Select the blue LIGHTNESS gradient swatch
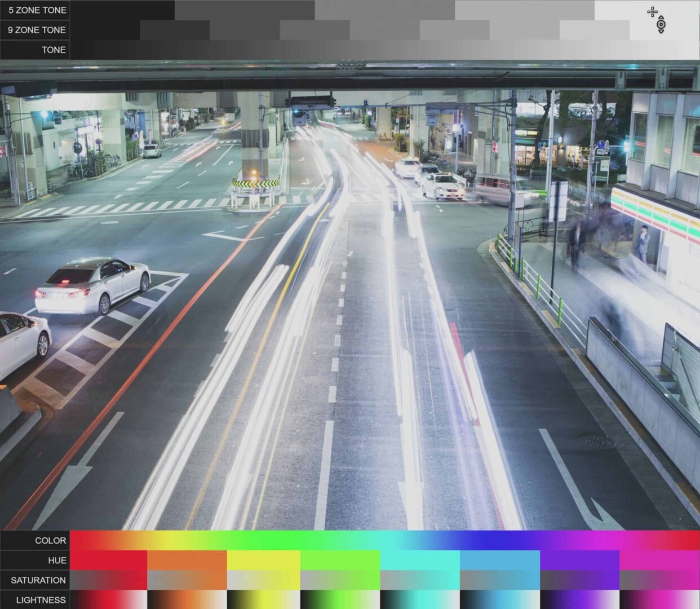Image resolution: width=700 pixels, height=609 pixels. 500,599
